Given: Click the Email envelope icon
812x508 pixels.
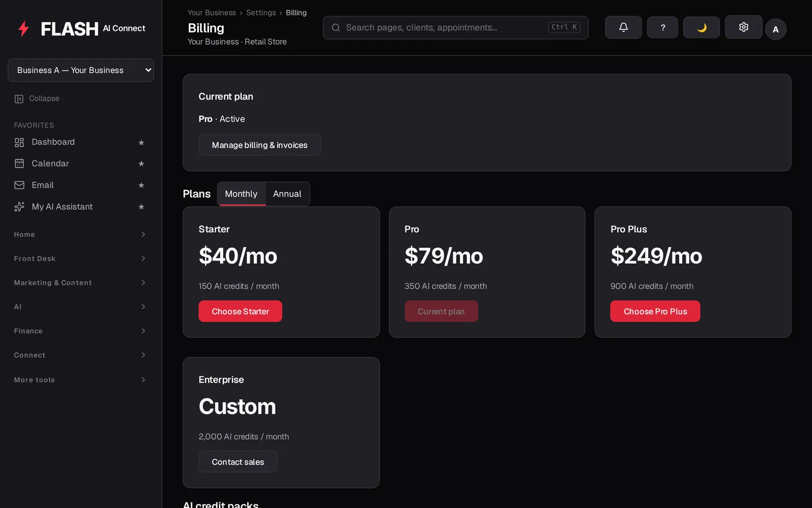Looking at the screenshot, I should click(x=19, y=185).
